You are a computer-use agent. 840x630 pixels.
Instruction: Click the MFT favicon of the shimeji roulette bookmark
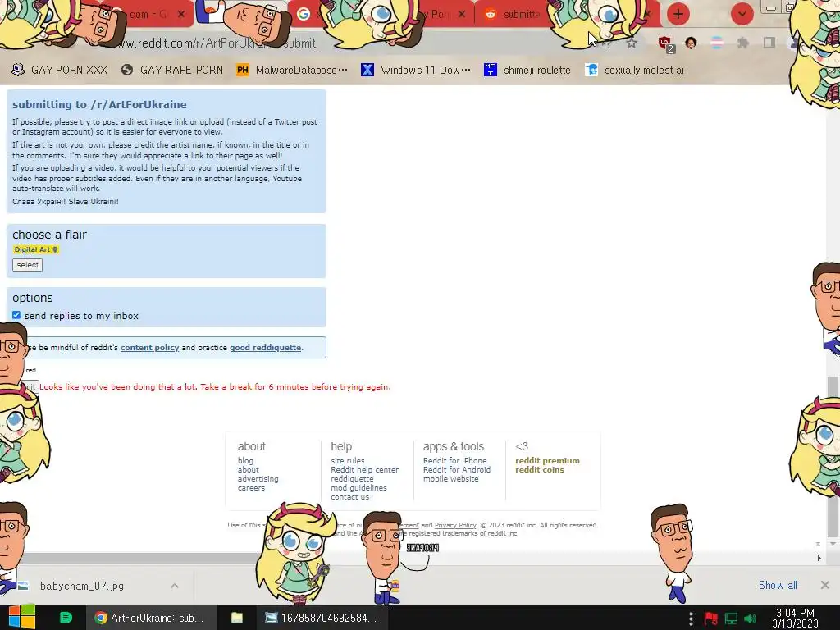click(491, 71)
